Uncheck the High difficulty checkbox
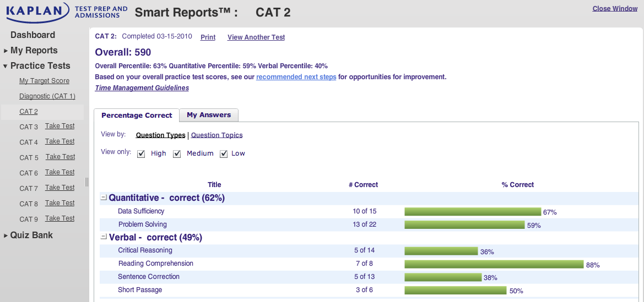 pyautogui.click(x=141, y=154)
